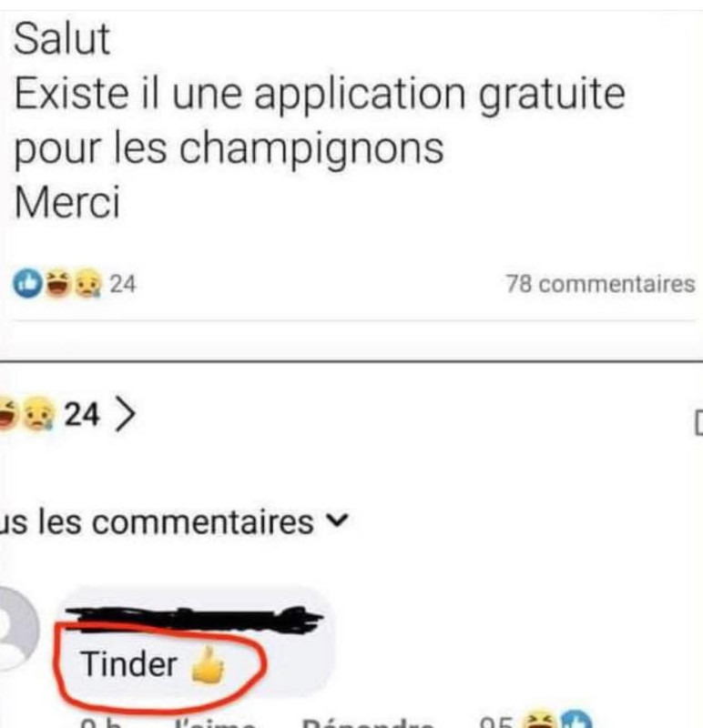Select the 'Tinder' comment text
Image resolution: width=703 pixels, height=728 pixels.
[128, 664]
